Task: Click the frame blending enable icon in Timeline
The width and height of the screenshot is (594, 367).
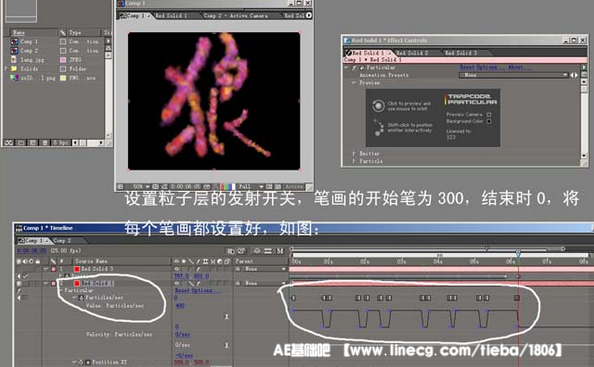Action: [267, 251]
